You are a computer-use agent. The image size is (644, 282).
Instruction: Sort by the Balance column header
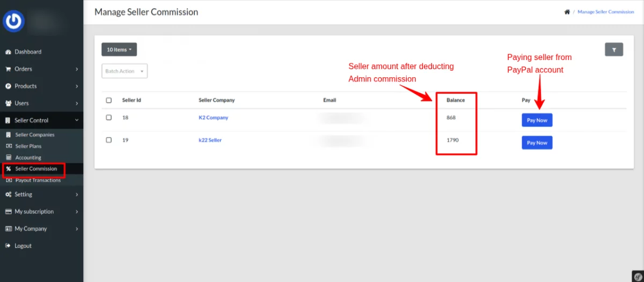[x=456, y=100]
